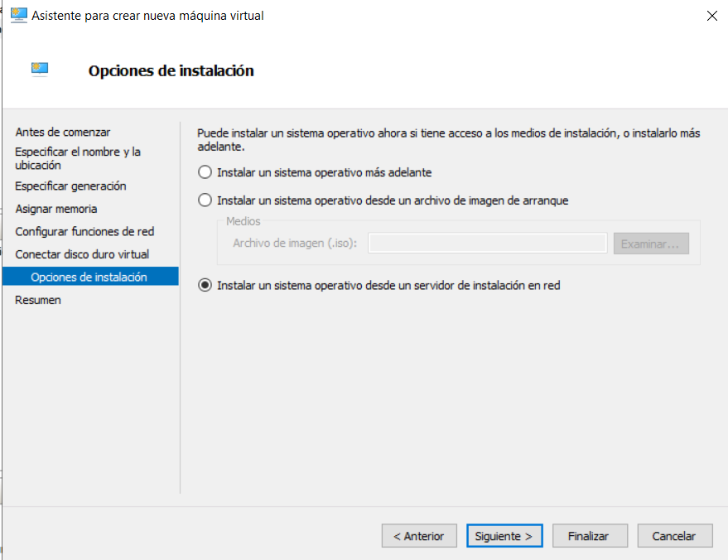728x560 pixels.
Task: Select install from network installation server option
Action: [205, 285]
